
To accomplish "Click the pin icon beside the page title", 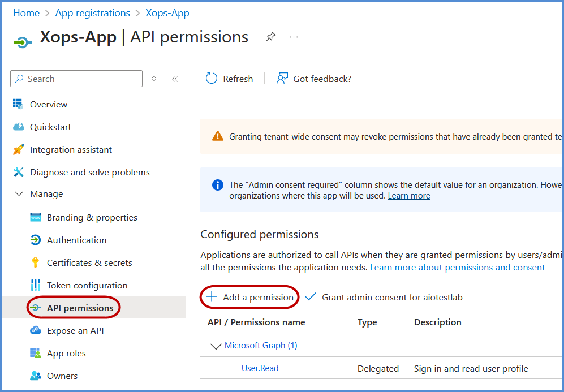I will tap(271, 37).
